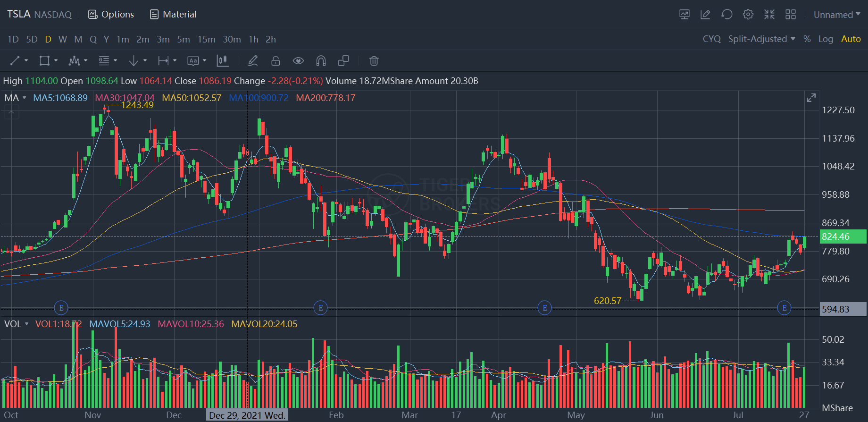Click the earnings E marker near April
This screenshot has height=422, width=868.
[x=544, y=308]
